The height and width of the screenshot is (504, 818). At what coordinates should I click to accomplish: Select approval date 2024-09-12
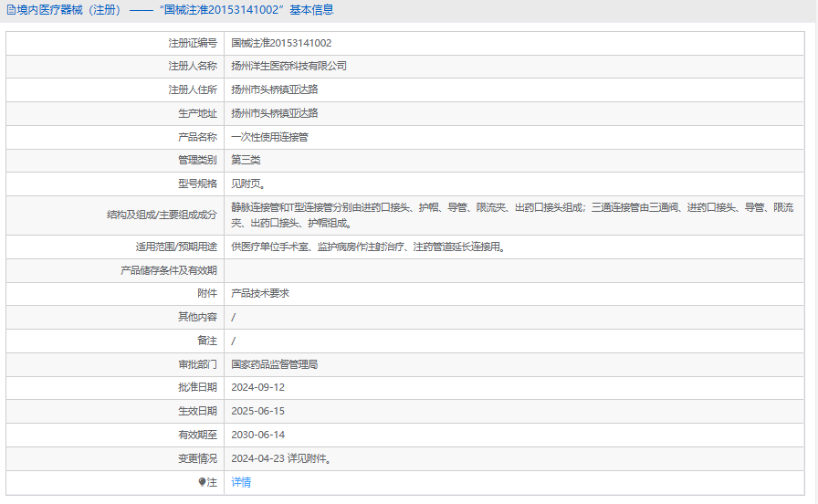pos(257,387)
